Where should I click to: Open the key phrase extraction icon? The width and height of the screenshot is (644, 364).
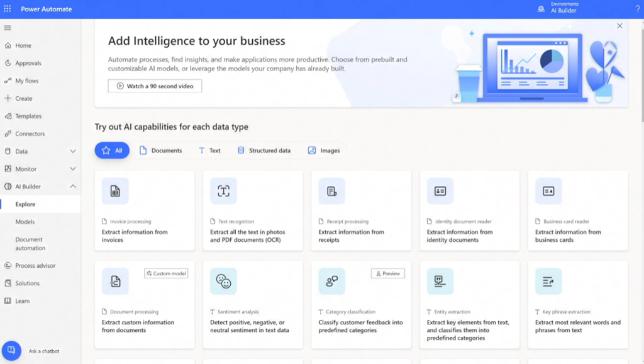pyautogui.click(x=548, y=282)
